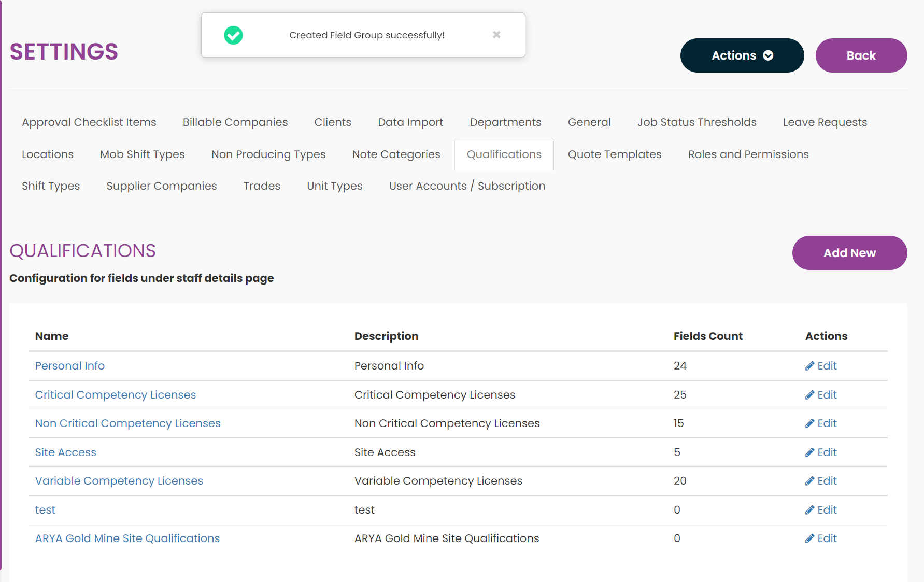Image resolution: width=924 pixels, height=582 pixels.
Task: Click Edit text for Variable Competency Licenses
Action: pyautogui.click(x=827, y=481)
